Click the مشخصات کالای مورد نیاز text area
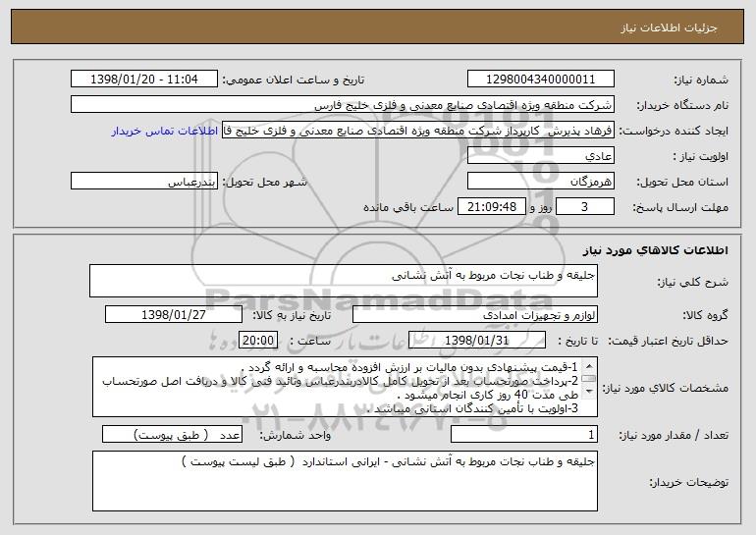This screenshot has width=756, height=535. coord(345,387)
